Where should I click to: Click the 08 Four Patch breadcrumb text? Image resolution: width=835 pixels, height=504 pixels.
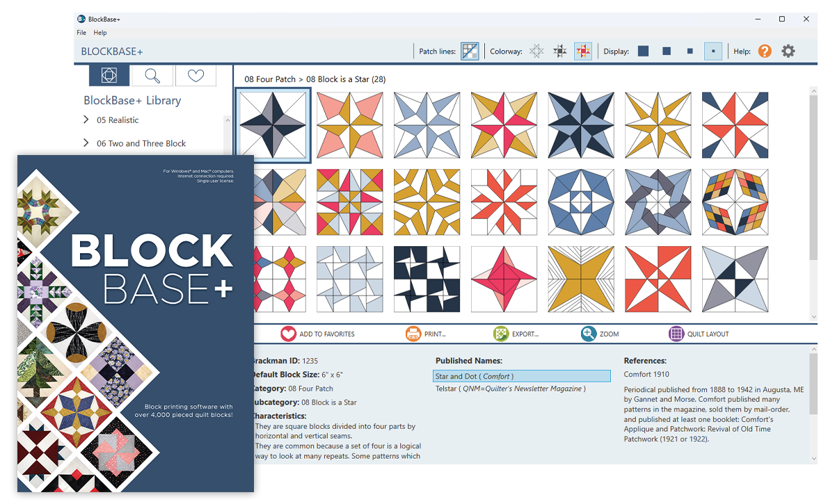270,79
